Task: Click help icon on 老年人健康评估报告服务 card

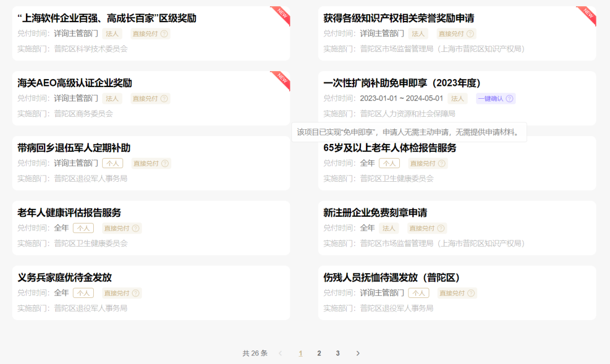Action: coord(136,229)
